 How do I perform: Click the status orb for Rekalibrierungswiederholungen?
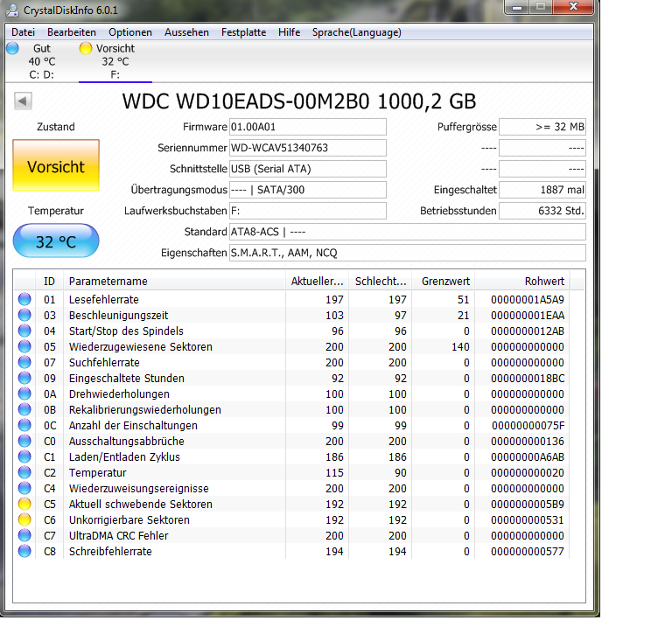click(24, 409)
